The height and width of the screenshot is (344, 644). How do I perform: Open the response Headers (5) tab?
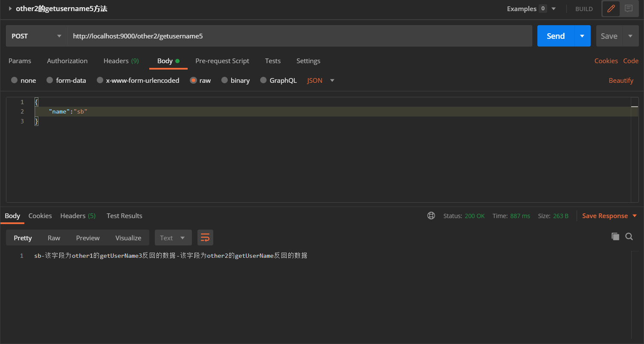click(78, 216)
